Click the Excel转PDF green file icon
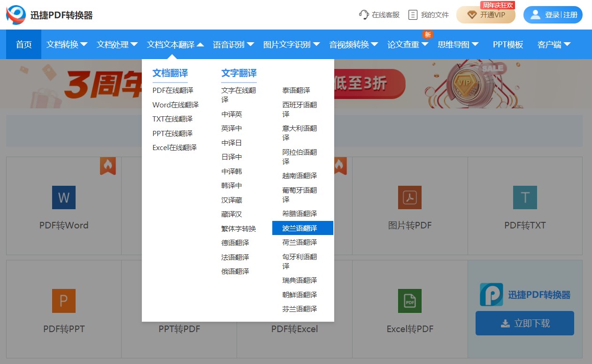Viewport: 592px width, 364px height. [410, 301]
